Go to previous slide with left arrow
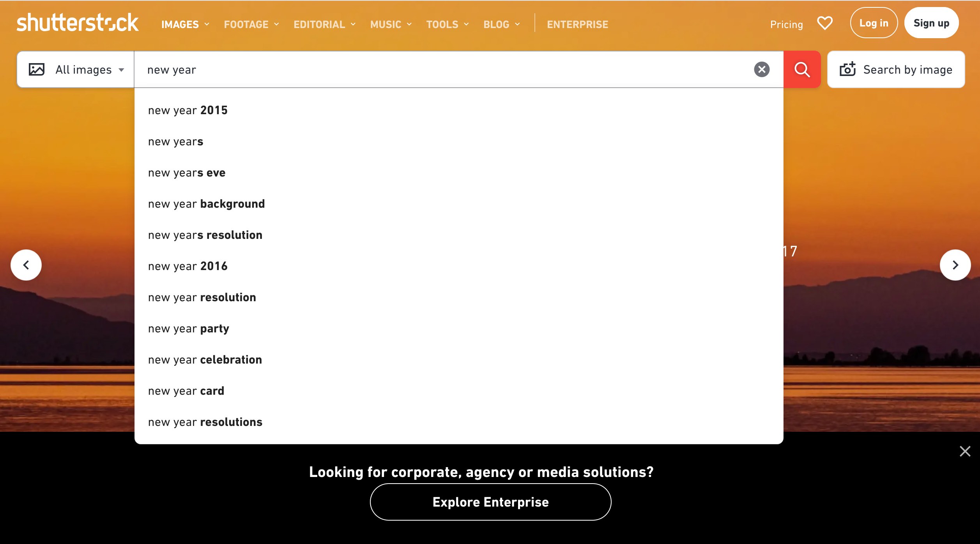 [26, 265]
